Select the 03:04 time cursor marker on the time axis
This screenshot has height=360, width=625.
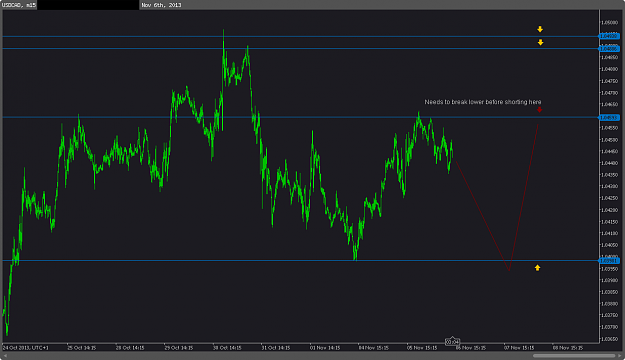452,342
